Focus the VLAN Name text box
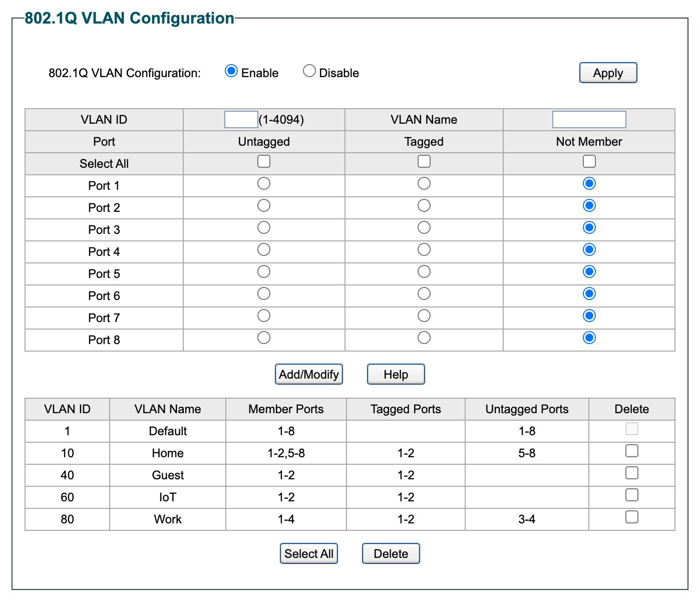The width and height of the screenshot is (700, 602). [589, 120]
